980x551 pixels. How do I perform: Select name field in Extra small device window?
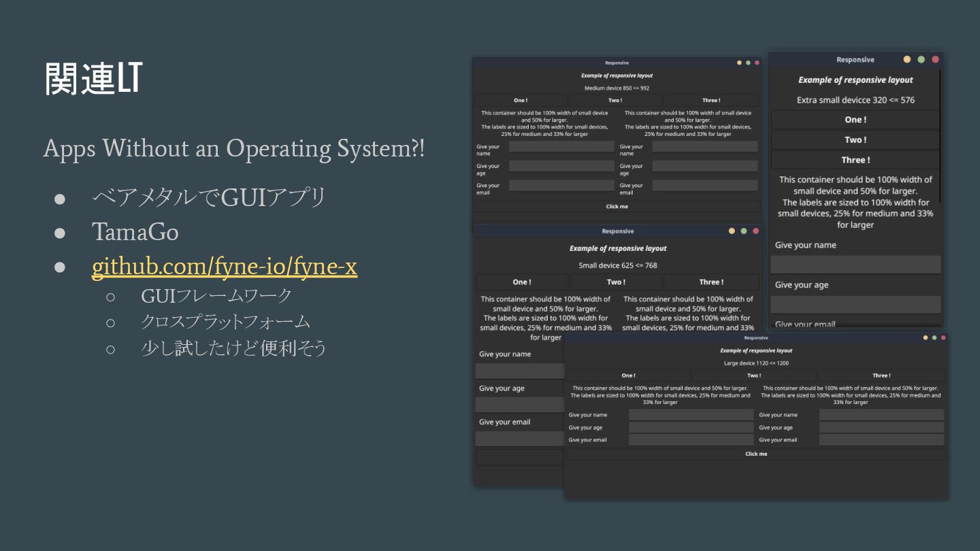(x=855, y=265)
